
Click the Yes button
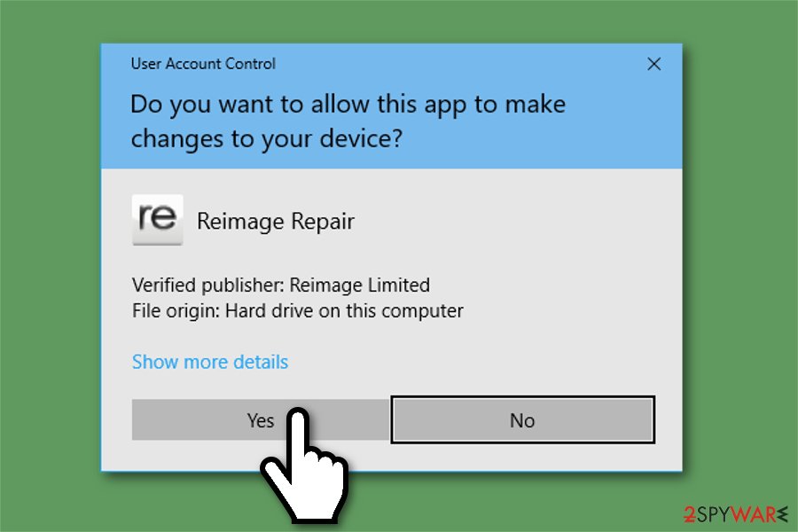(261, 419)
